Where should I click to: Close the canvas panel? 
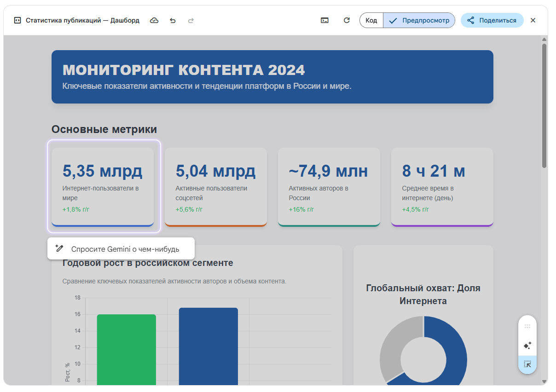[533, 21]
